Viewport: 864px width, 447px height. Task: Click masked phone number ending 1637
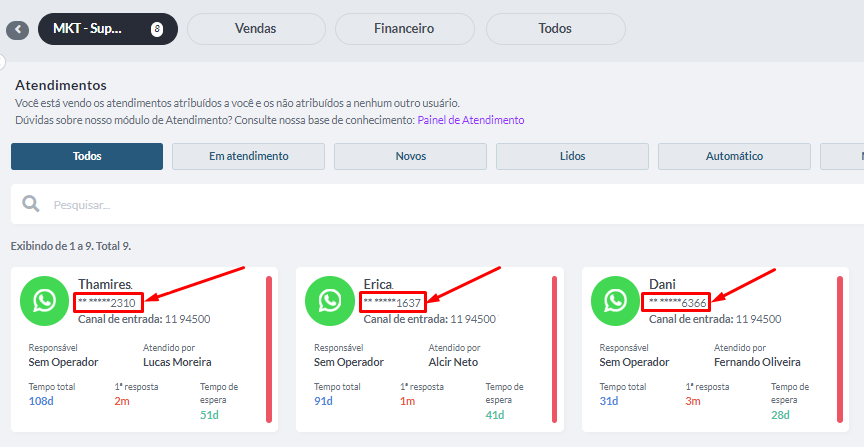tap(392, 303)
